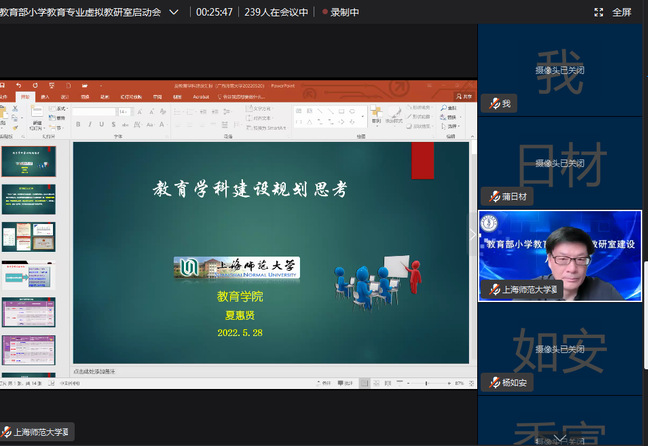Expand the meeting title dropdown arrow
The width and height of the screenshot is (648, 446).
pos(175,12)
